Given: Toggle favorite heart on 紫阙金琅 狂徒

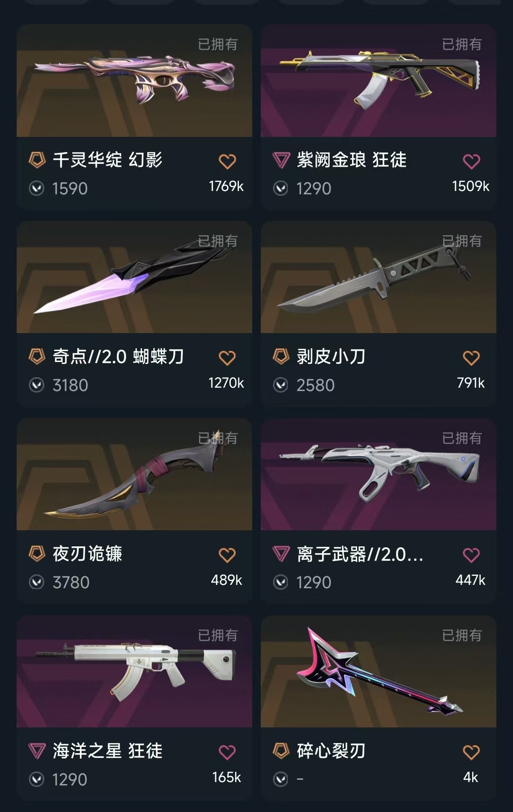Looking at the screenshot, I should (471, 162).
